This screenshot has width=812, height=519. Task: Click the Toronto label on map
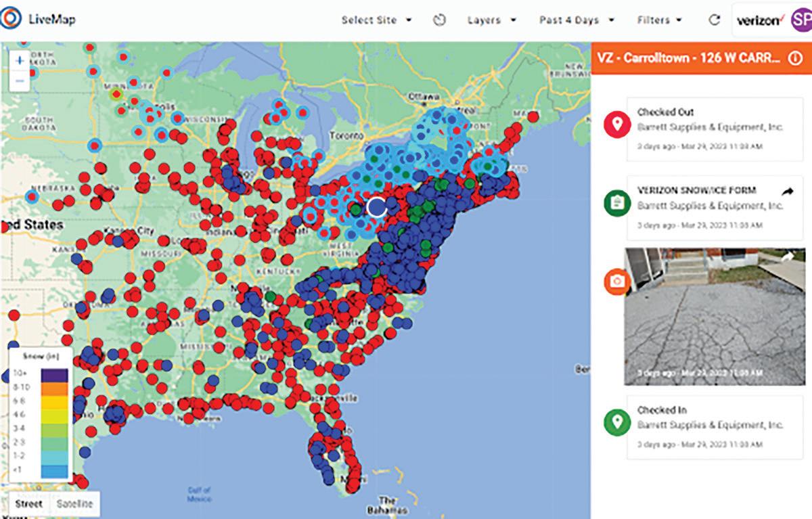pyautogui.click(x=345, y=135)
